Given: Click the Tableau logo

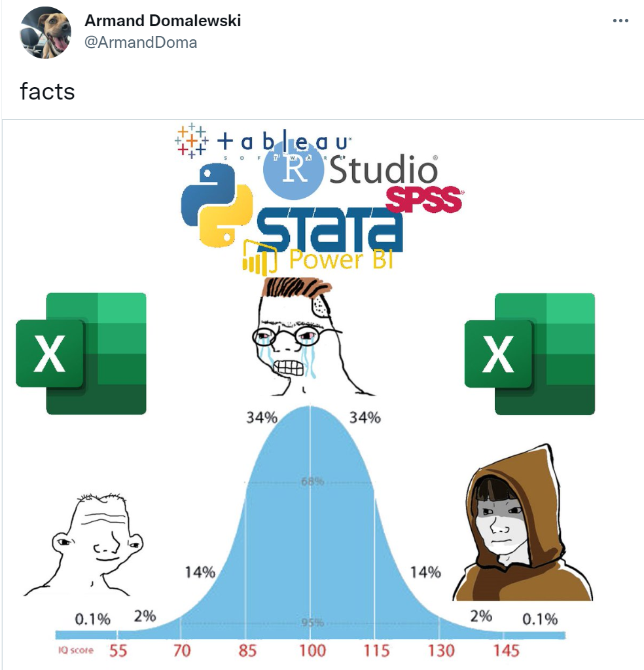Looking at the screenshot, I should [x=263, y=141].
